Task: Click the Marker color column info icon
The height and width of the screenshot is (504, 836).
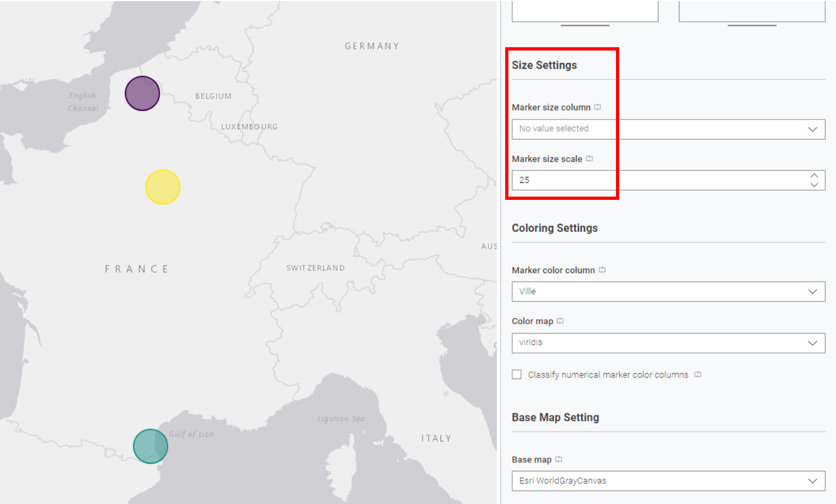Action: tap(602, 270)
